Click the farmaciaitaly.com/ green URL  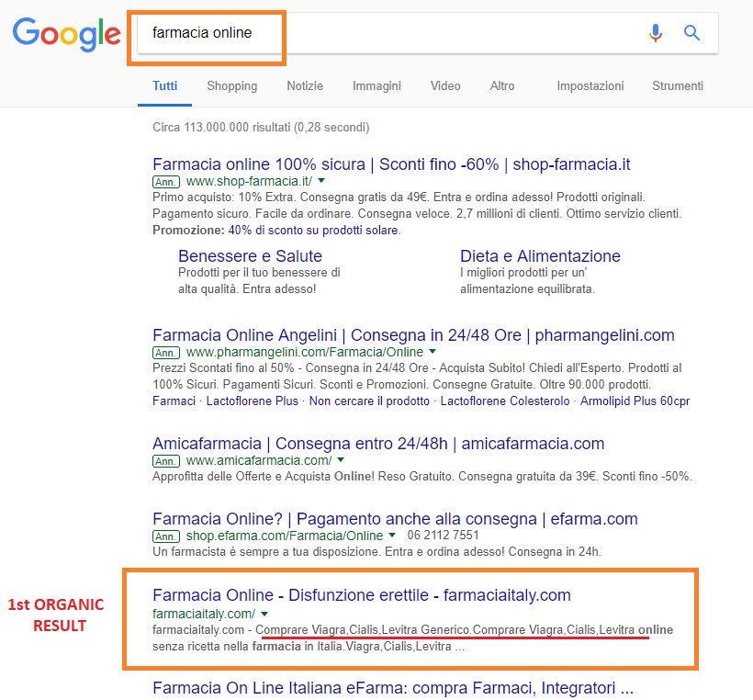[204, 614]
